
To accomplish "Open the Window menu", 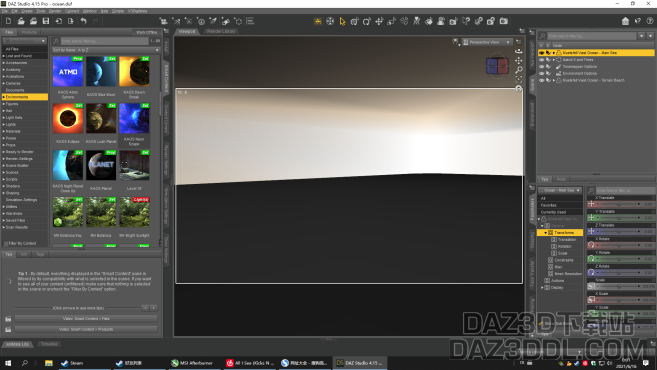I will pyautogui.click(x=89, y=11).
